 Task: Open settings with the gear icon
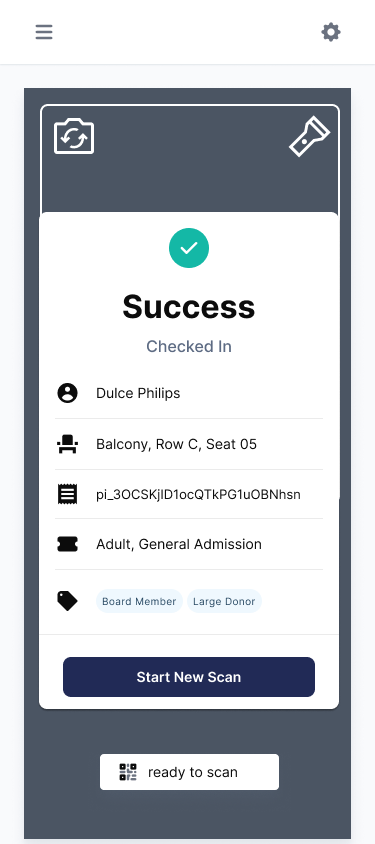pyautogui.click(x=331, y=32)
